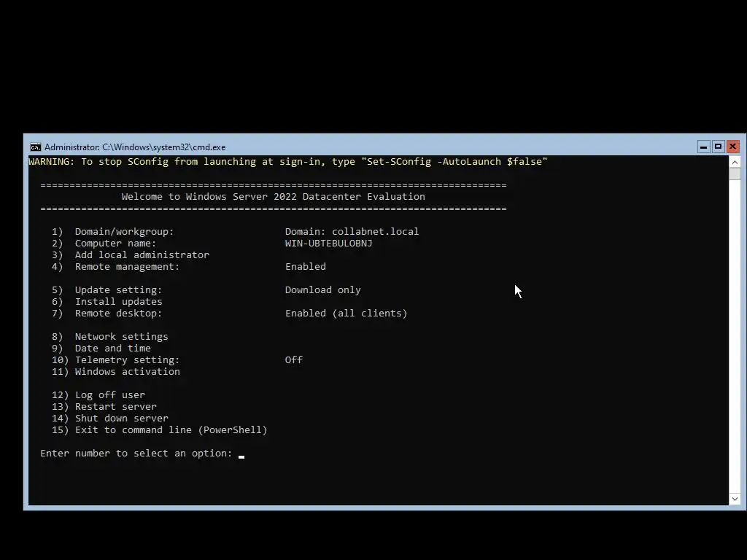Click the 'Update setting:' option line
This screenshot has width=747, height=560.
click(107, 290)
